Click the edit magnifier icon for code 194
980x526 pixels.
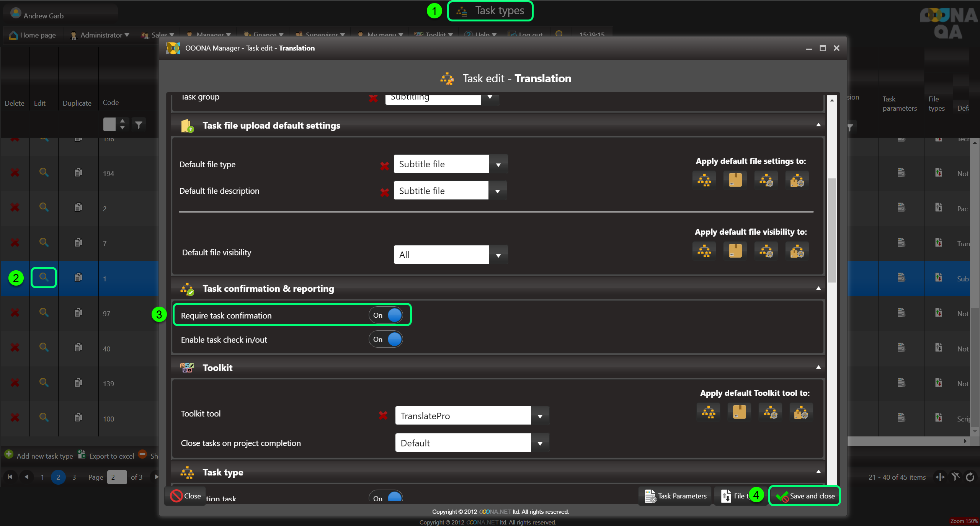44,172
